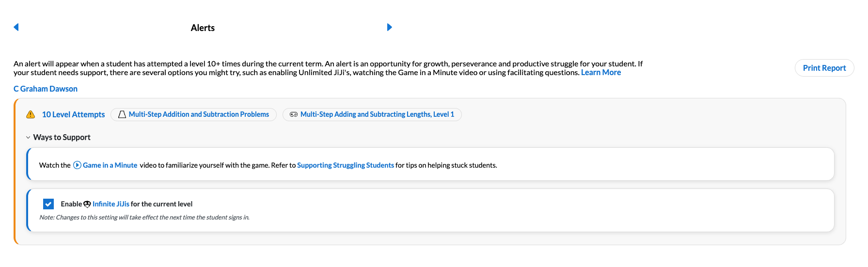Image resolution: width=868 pixels, height=267 pixels.
Task: Open student C Graham Dawson
Action: point(46,89)
